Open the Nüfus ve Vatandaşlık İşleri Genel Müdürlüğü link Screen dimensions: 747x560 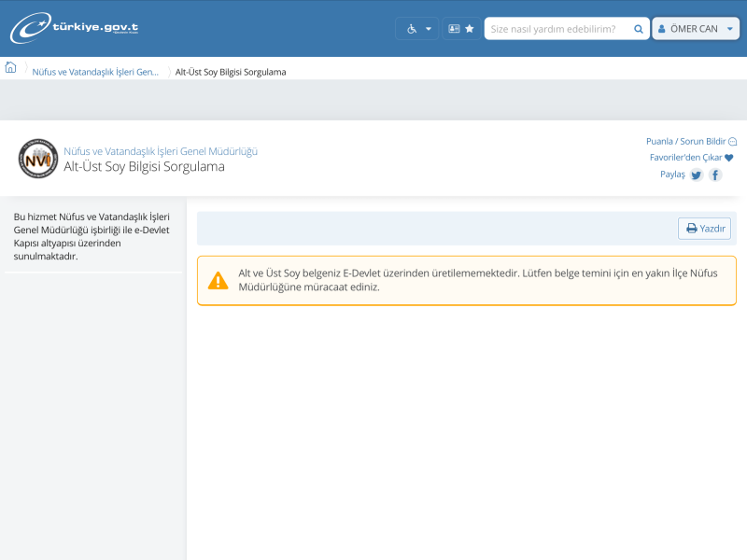click(x=161, y=151)
